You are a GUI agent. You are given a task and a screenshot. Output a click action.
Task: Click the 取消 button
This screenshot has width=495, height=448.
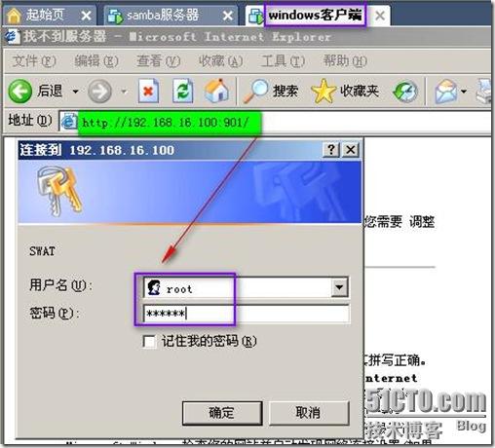(x=309, y=413)
